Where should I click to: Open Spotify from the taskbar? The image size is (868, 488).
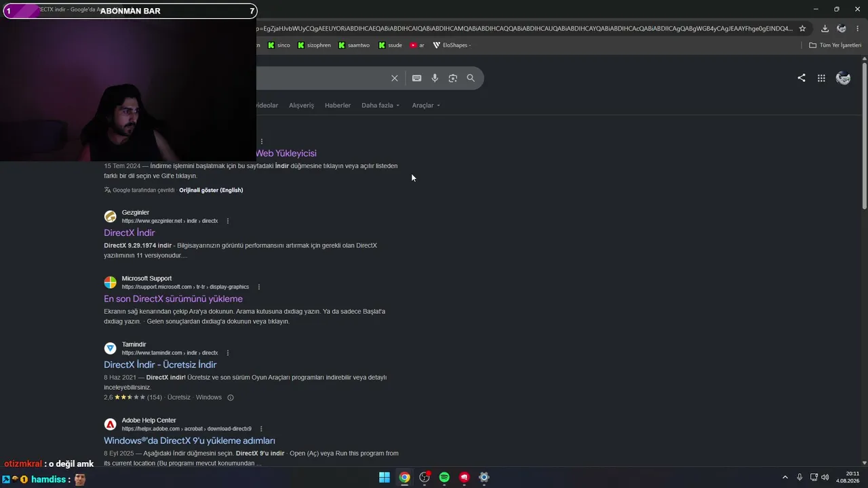444,477
